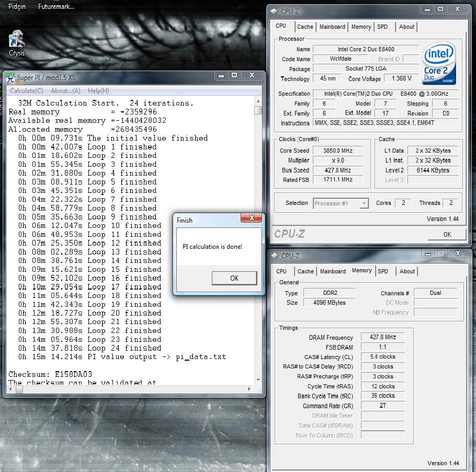The width and height of the screenshot is (476, 472).
Task: Click the Code Name field Wolfdale
Action: 341,59
